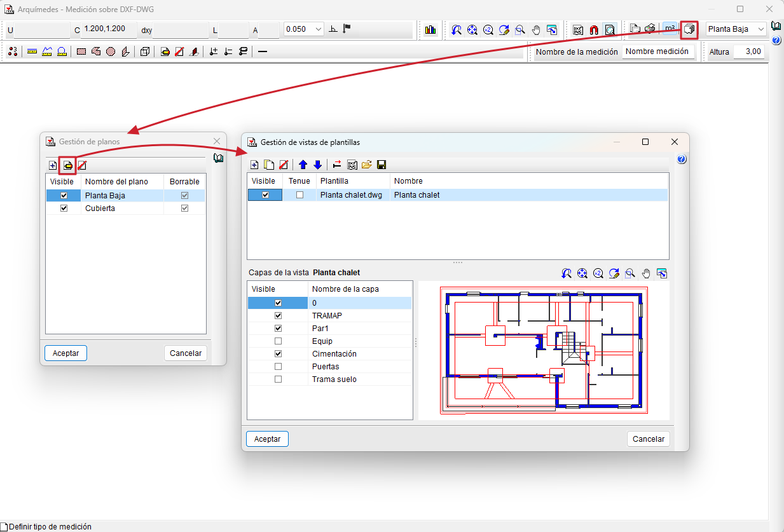Viewport: 784px width, 532px height.
Task: Show the Equip layer via its checkbox
Action: point(278,341)
